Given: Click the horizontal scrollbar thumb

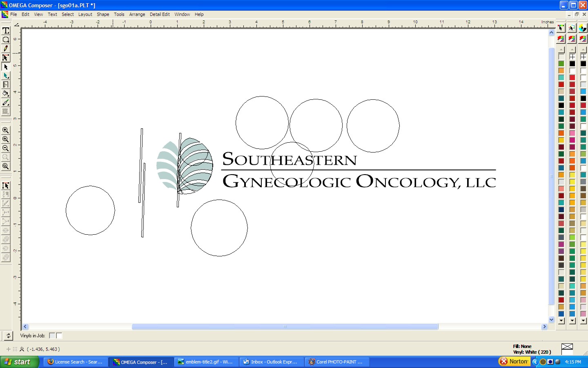Looking at the screenshot, I should pyautogui.click(x=285, y=327).
